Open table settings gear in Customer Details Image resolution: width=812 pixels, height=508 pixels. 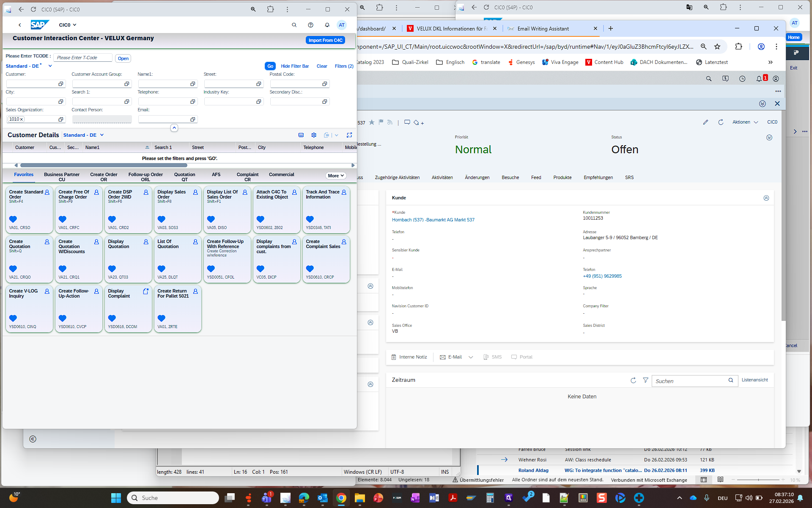314,135
